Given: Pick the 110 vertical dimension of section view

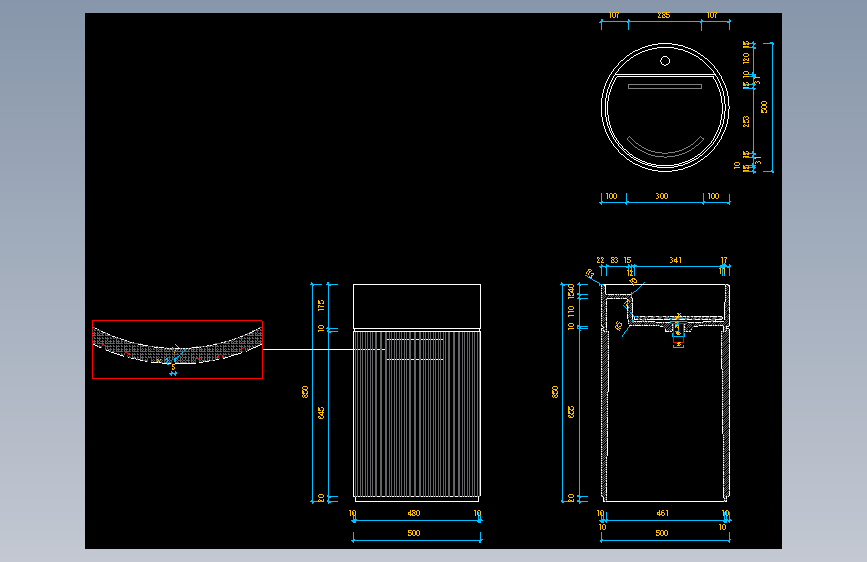Looking at the screenshot, I should coord(571,311).
